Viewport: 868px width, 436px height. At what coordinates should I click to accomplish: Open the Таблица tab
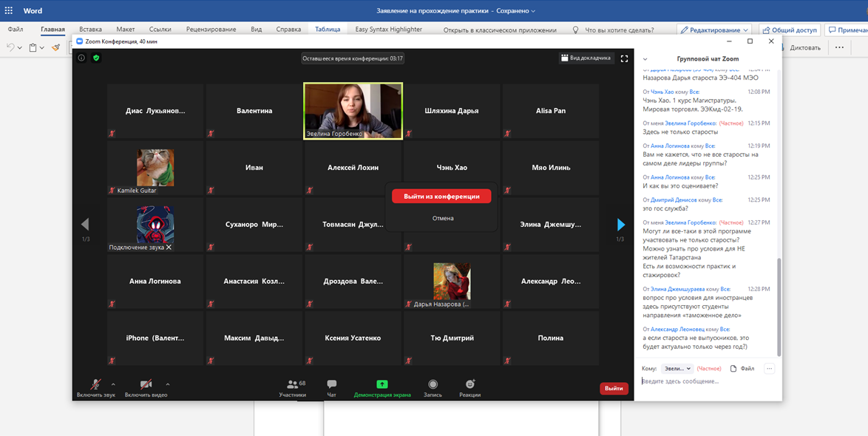pos(328,30)
